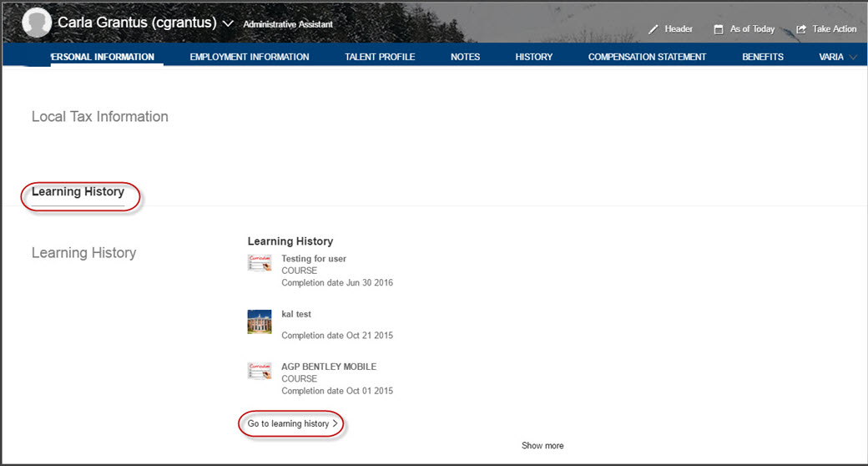Click the Testing for user course thumbnail
Screen dimensions: 868x466
[259, 262]
